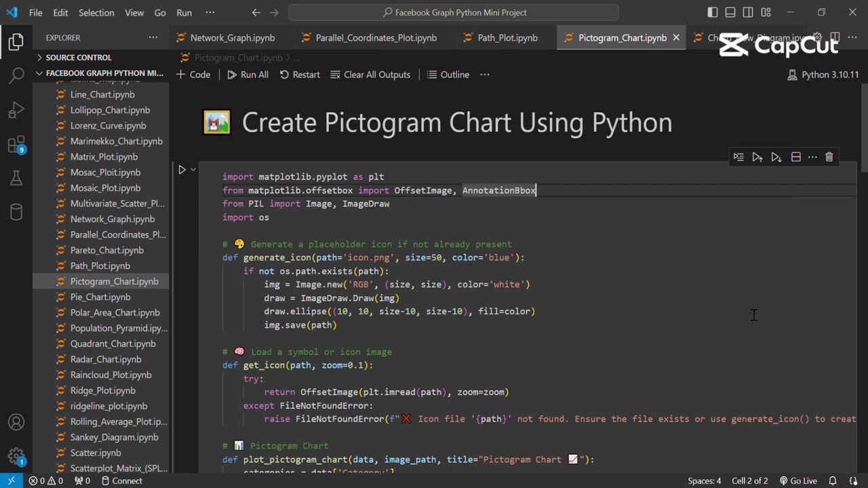
Task: Toggle the bottom panel layout icon
Action: [x=730, y=12]
